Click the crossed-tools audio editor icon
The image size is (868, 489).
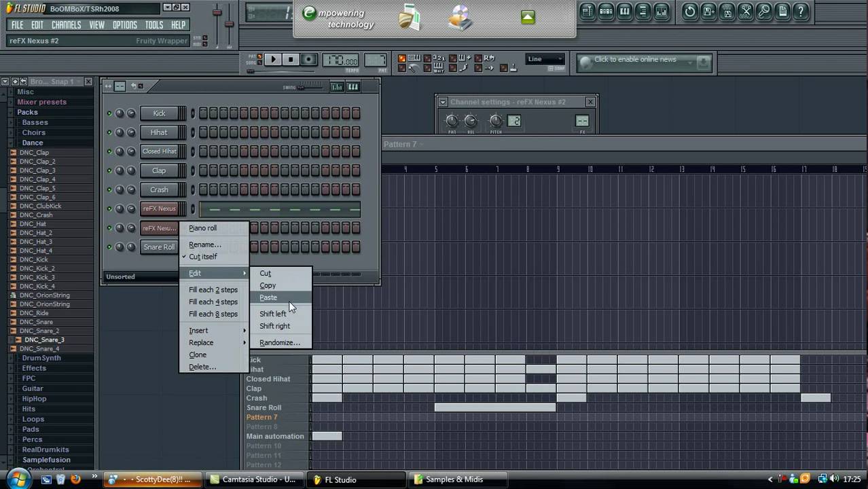click(745, 11)
